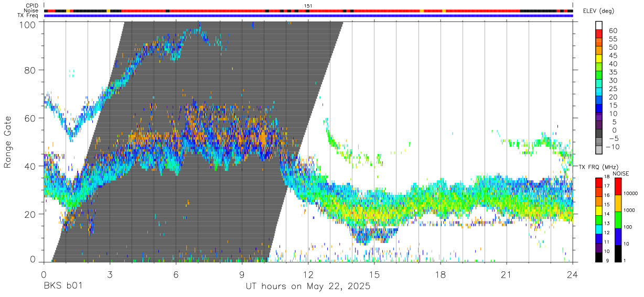
Task: Click the 'Range Gate' y-axis title
Action: (8, 143)
